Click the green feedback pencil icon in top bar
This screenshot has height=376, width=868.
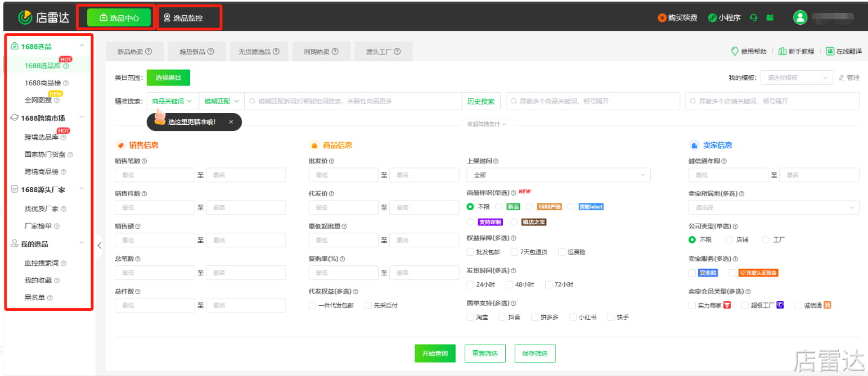[x=770, y=17]
